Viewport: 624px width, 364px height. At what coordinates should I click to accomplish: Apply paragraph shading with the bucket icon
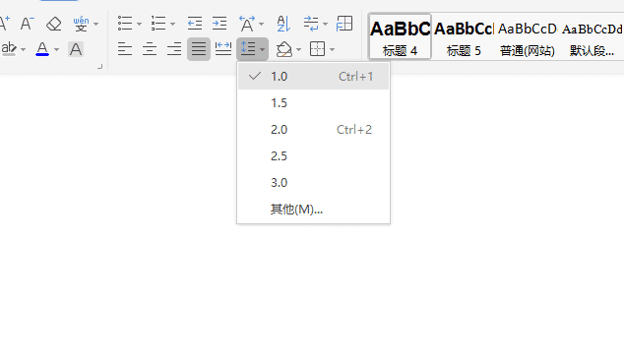pos(284,49)
